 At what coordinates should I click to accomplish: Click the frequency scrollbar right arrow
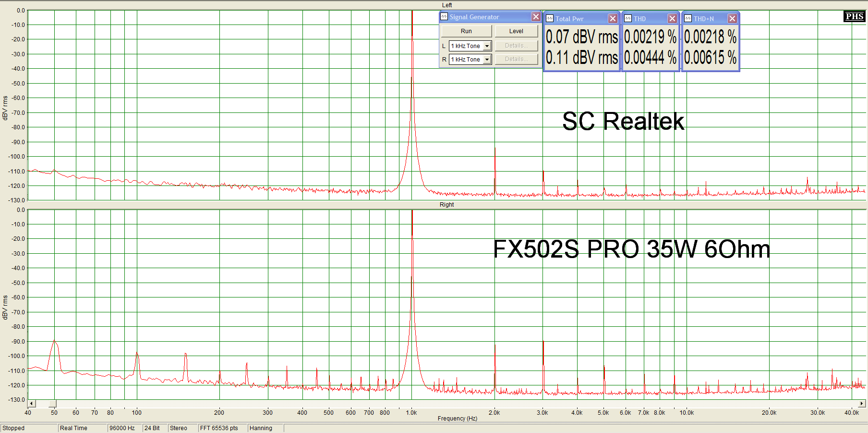click(862, 404)
